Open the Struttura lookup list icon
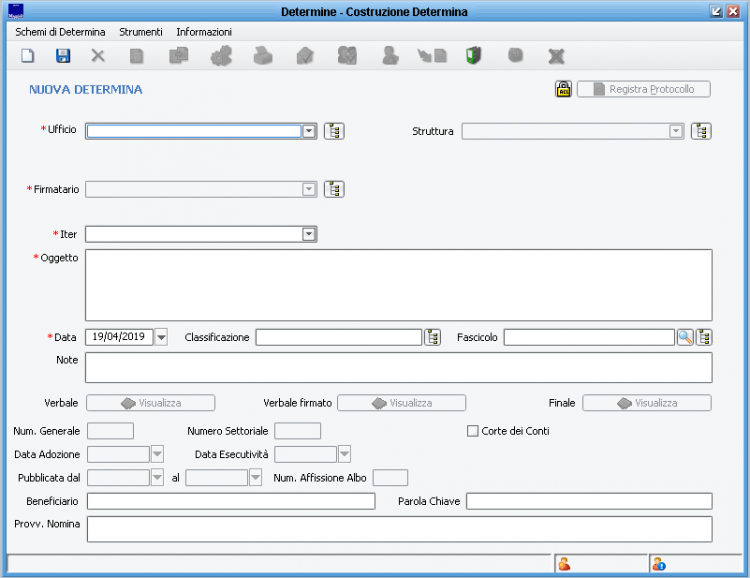The image size is (750, 578). click(x=701, y=131)
